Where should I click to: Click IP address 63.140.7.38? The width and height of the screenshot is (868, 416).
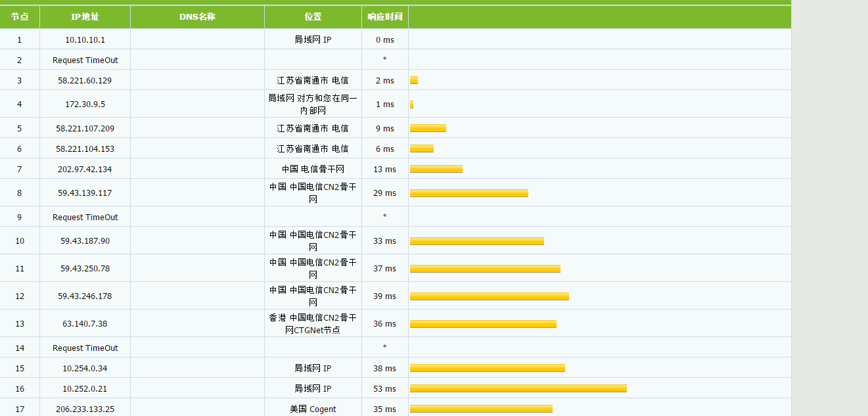85,324
